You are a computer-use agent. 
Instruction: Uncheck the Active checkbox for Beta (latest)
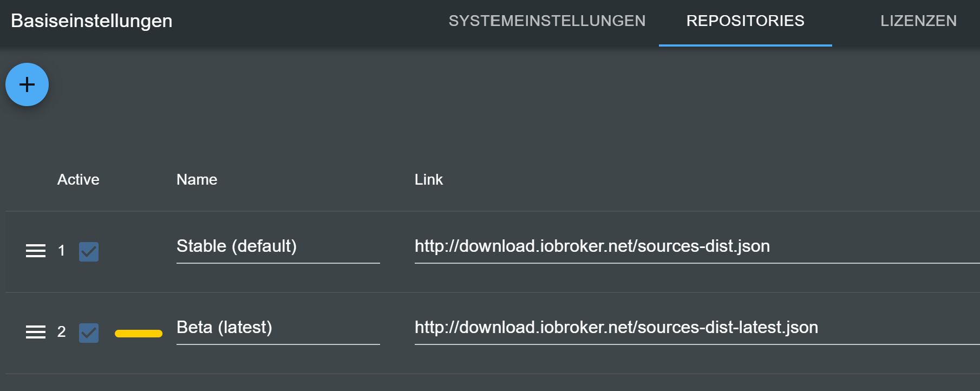pyautogui.click(x=89, y=333)
